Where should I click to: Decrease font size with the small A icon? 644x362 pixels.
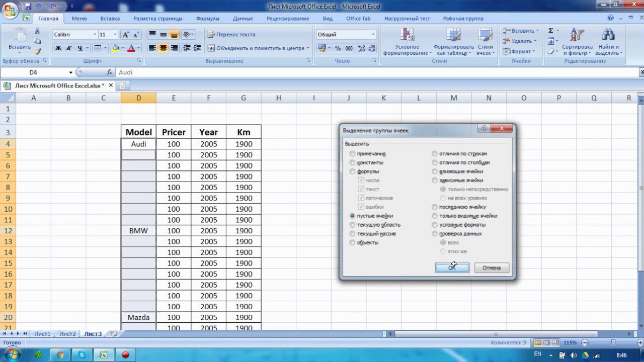tap(136, 35)
